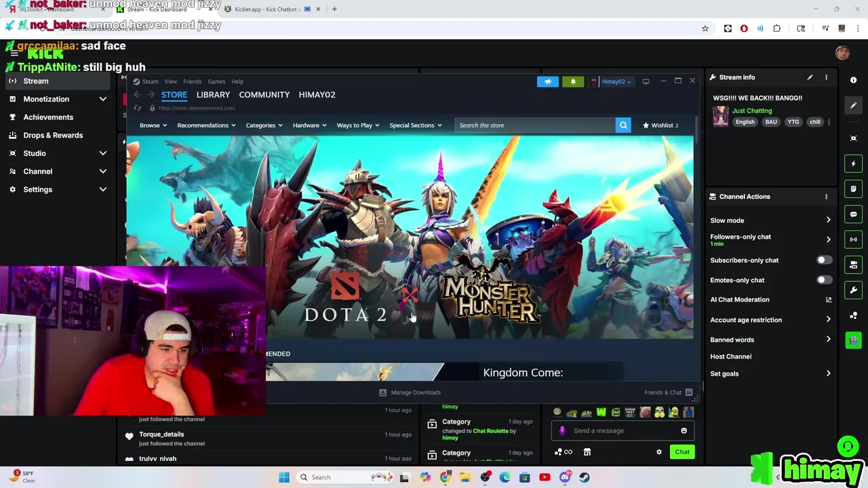This screenshot has width=868, height=488.
Task: Click the Friends & Chat grid icon in Steam
Action: (689, 392)
